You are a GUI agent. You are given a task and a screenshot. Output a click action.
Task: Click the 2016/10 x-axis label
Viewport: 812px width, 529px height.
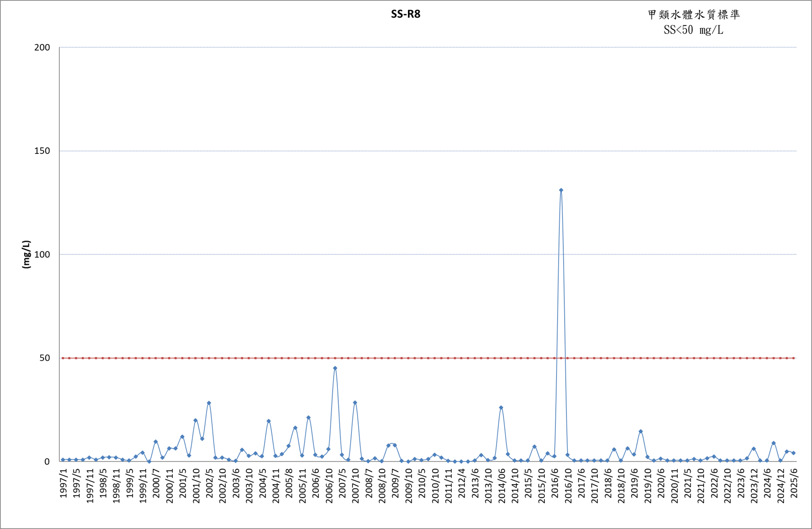click(x=568, y=485)
